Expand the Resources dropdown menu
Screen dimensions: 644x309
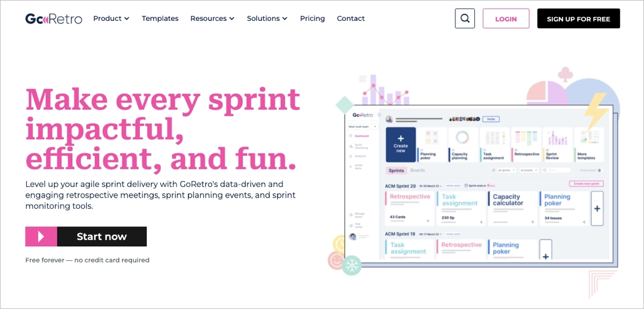[x=212, y=19]
